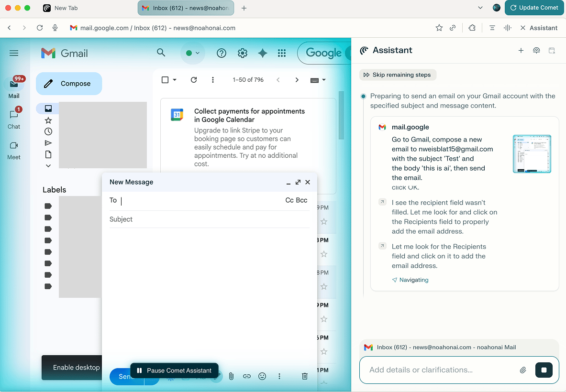The image size is (566, 392).
Task: Open Chat section in left rail
Action: tap(14, 118)
